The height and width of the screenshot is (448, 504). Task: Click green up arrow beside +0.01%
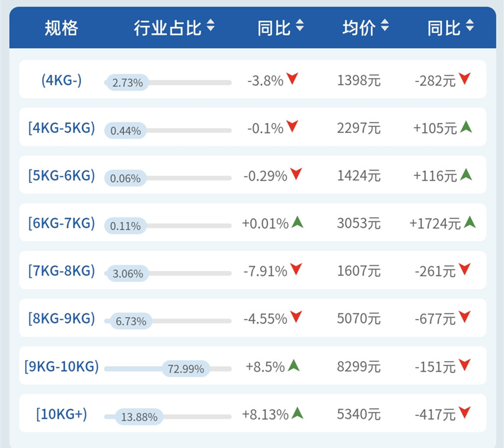pyautogui.click(x=297, y=222)
